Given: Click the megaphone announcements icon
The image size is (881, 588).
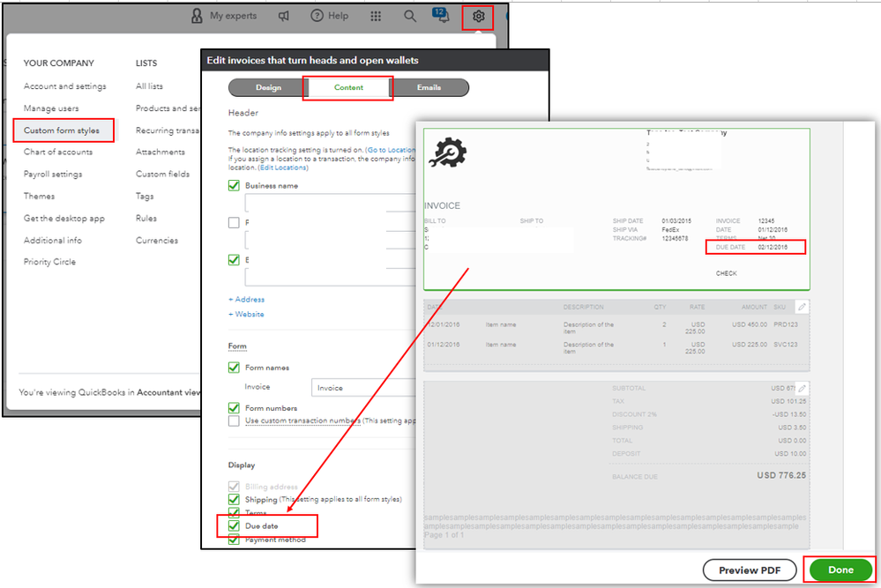Looking at the screenshot, I should [284, 16].
